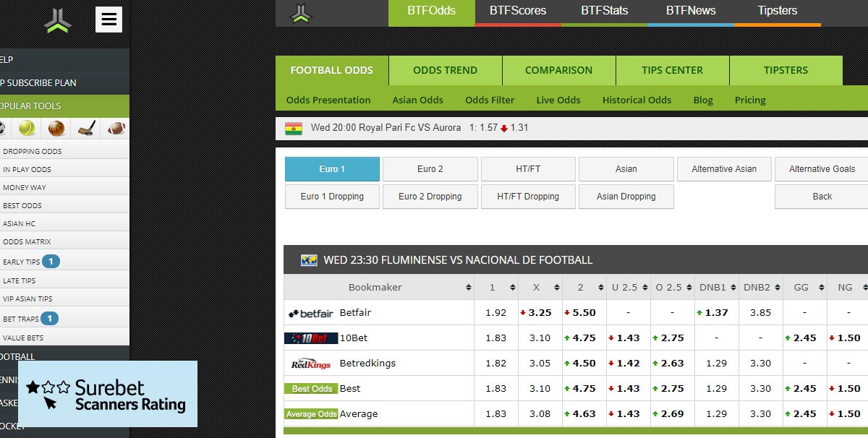This screenshot has width=868, height=438.
Task: Click the 10Bet bookmaker logo
Action: 311,338
